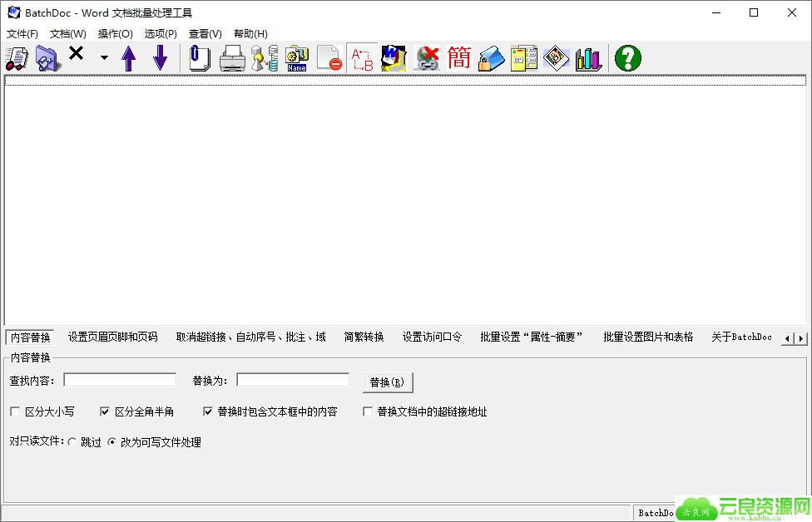812x522 pixels.
Task: Click the page with red minus icon
Action: tap(329, 58)
